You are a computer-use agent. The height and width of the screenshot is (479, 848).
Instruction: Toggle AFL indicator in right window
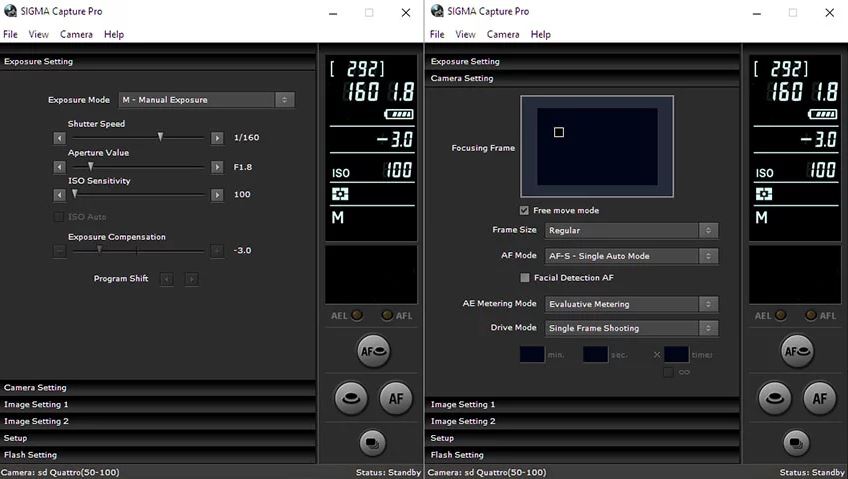pyautogui.click(x=811, y=315)
